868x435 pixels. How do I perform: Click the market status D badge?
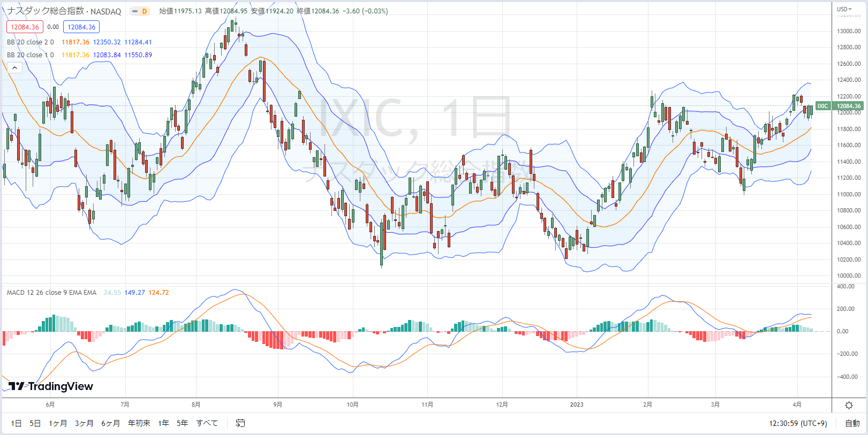(x=145, y=11)
